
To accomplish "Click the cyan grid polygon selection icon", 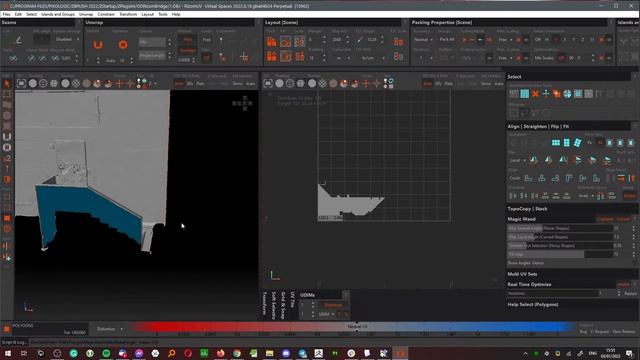I will coord(524,94).
